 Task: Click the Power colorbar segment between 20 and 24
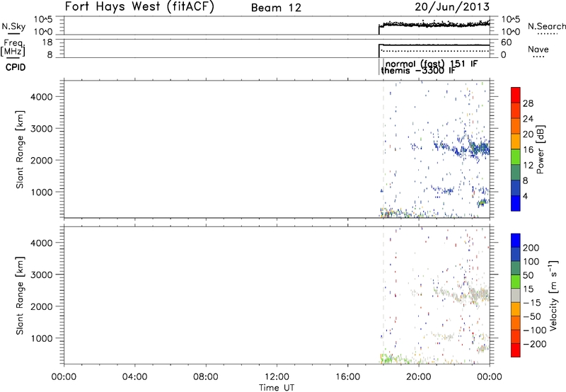click(516, 126)
